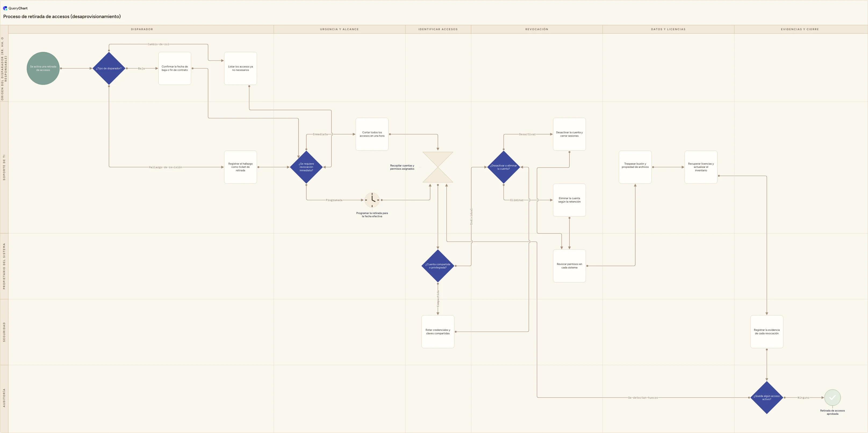Click the 'Auditoría' swimlane label
868x433 pixels.
coord(4,398)
